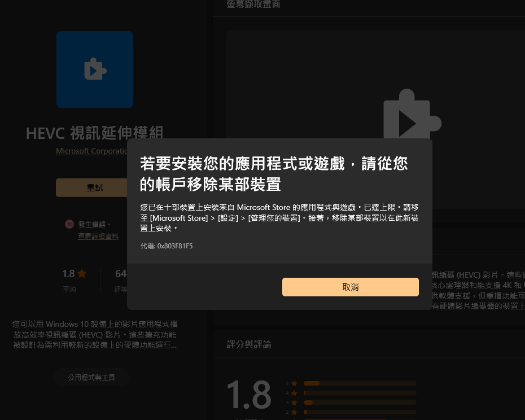This screenshot has width=525, height=420.
Task: Open the Microsoft Corporation publisher link
Action: tap(91, 151)
